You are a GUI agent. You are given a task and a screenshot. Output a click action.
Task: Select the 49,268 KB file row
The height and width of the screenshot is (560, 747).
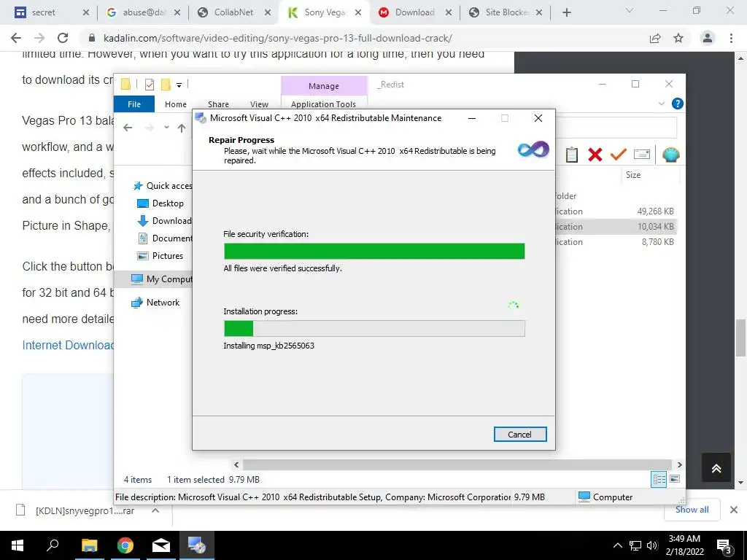(616, 211)
